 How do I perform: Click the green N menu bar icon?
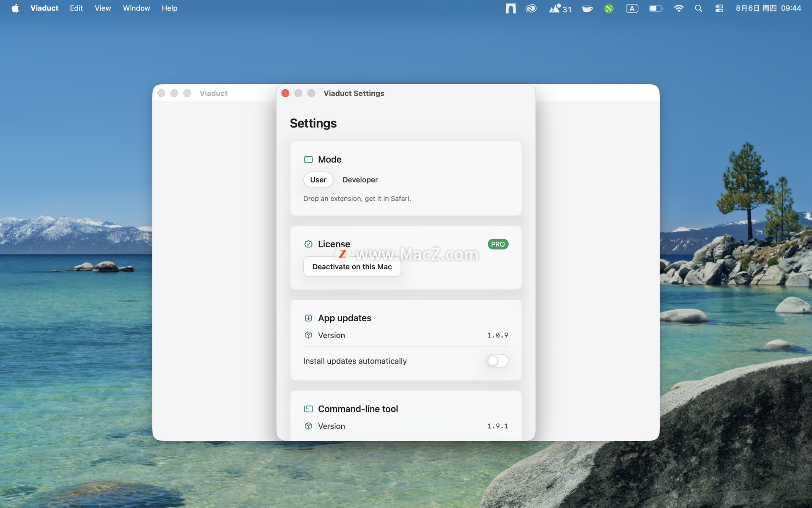click(609, 8)
